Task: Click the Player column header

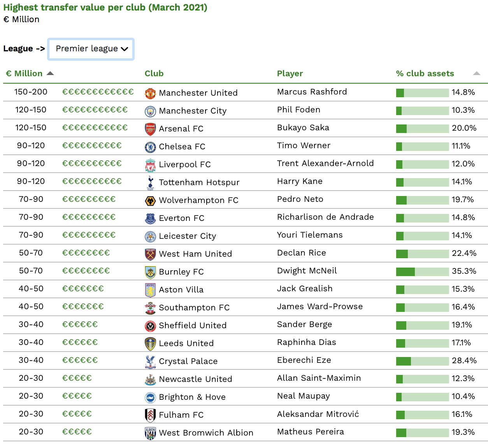Action: [290, 73]
